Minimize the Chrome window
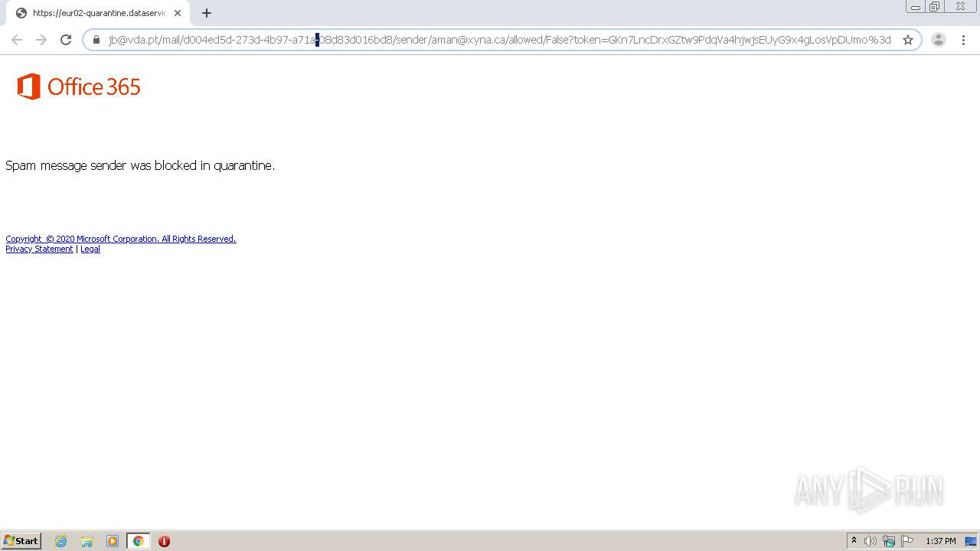Image resolution: width=980 pixels, height=551 pixels. (x=916, y=7)
